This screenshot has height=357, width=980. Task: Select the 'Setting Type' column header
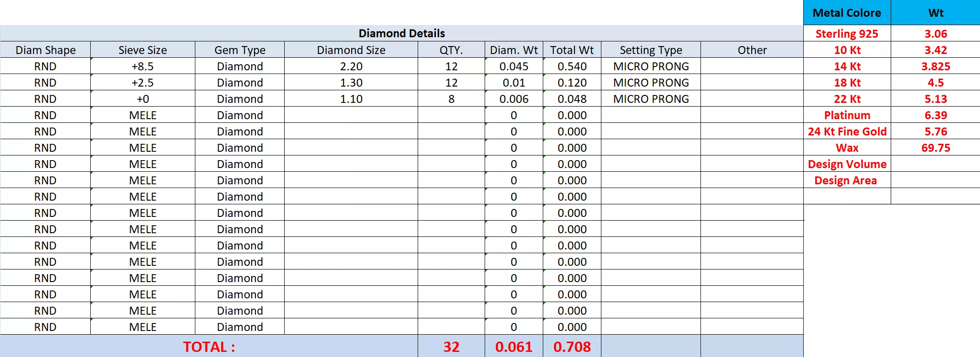(651, 50)
